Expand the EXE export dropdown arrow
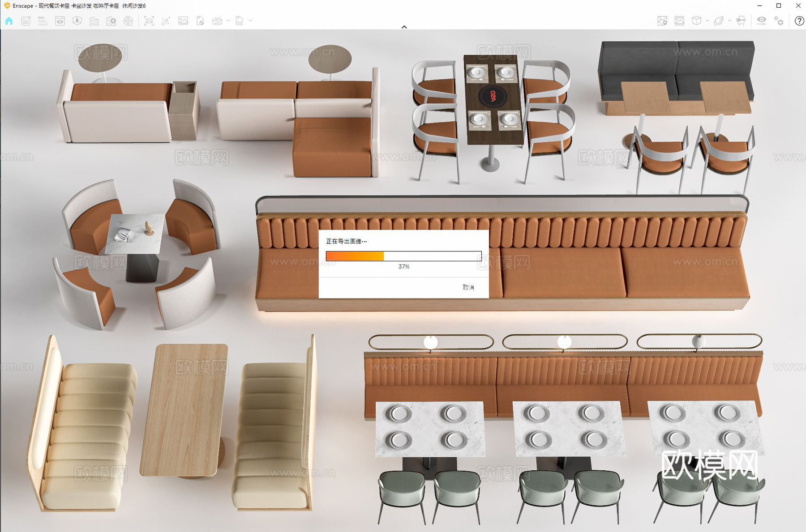806x532 pixels. click(250, 21)
